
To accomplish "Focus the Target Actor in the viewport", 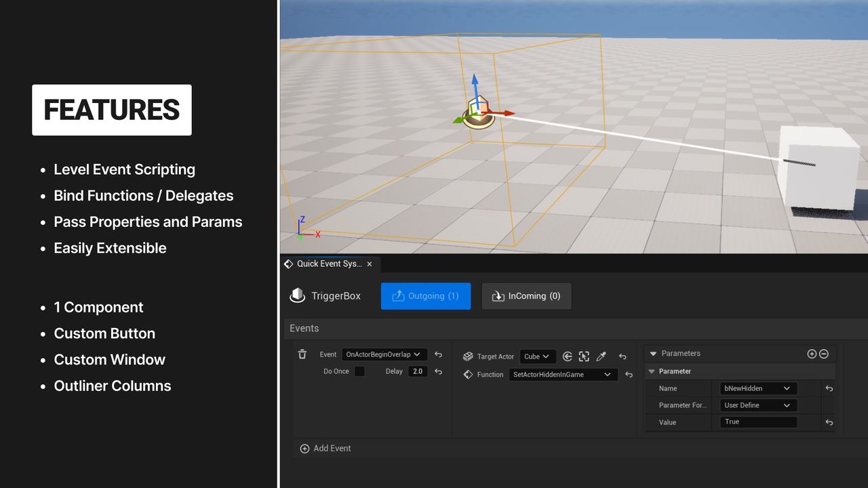I will click(584, 357).
